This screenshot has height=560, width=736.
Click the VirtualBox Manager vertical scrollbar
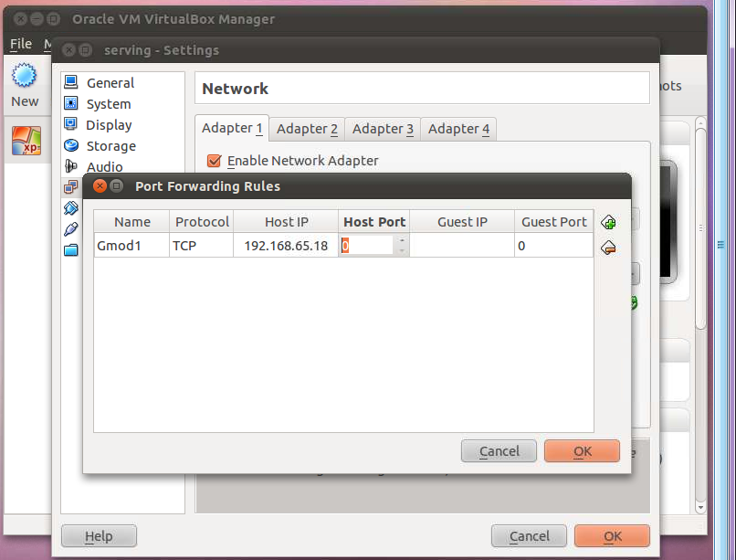pyautogui.click(x=700, y=228)
